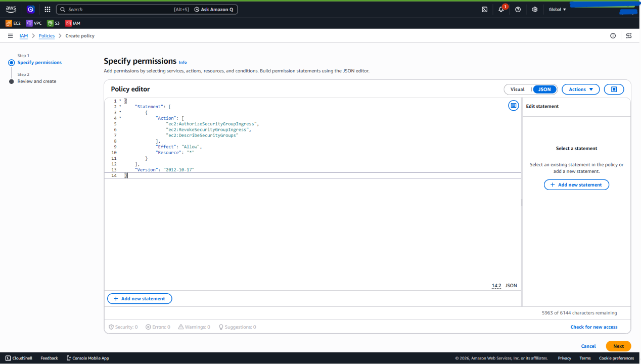Open the services grid menu icon
Image resolution: width=641 pixels, height=364 pixels.
point(48,9)
